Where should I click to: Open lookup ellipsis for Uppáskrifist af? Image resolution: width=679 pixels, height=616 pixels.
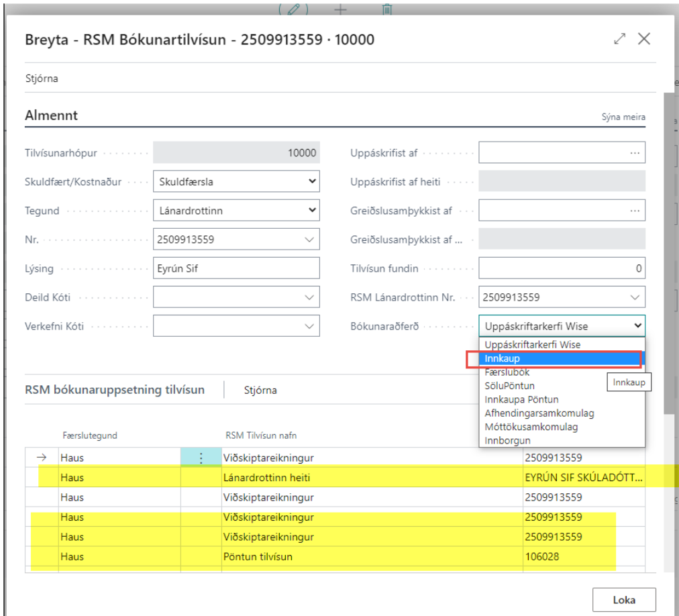coord(634,153)
